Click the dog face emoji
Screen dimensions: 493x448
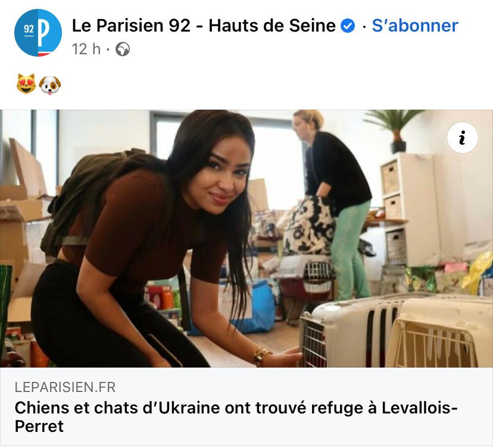[x=50, y=85]
